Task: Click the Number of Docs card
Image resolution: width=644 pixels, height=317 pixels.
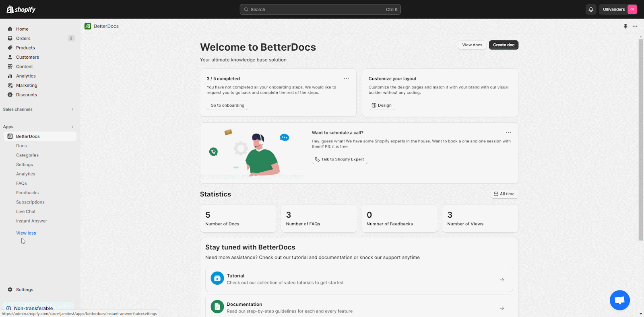Action: (x=238, y=218)
